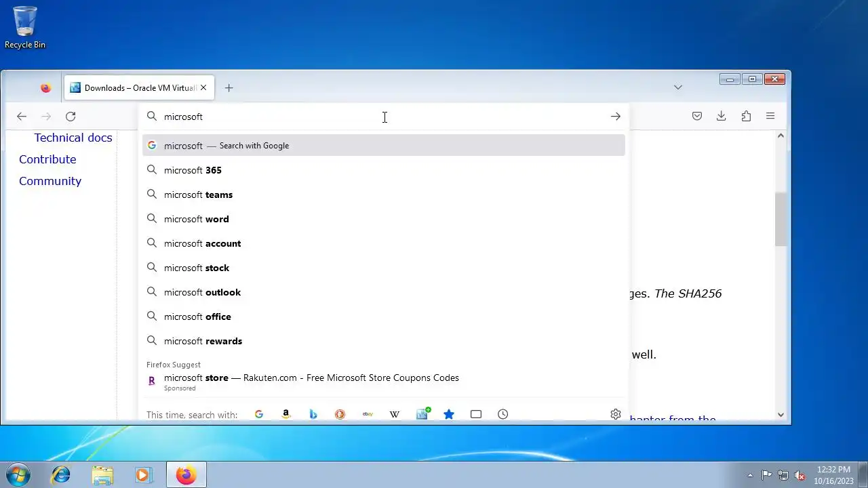Click the Firefox taskbar button
The height and width of the screenshot is (488, 868).
coord(186,475)
